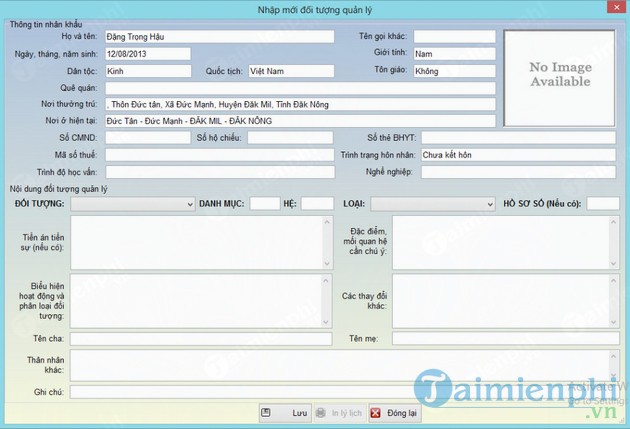Click the Nơi ở hiện tại field
Image resolution: width=630 pixels, height=429 pixels.
pos(300,121)
